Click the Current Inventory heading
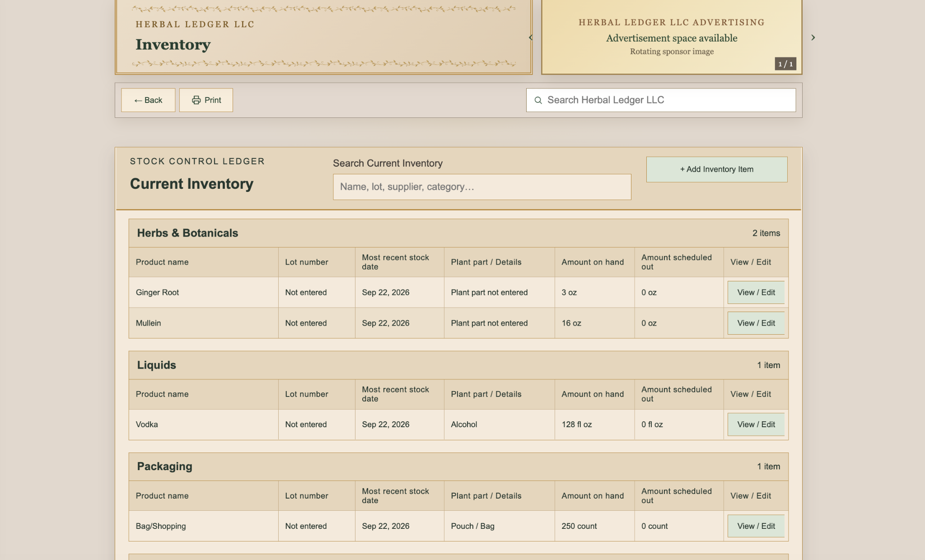Screen dimensions: 925x560 click(x=192, y=184)
